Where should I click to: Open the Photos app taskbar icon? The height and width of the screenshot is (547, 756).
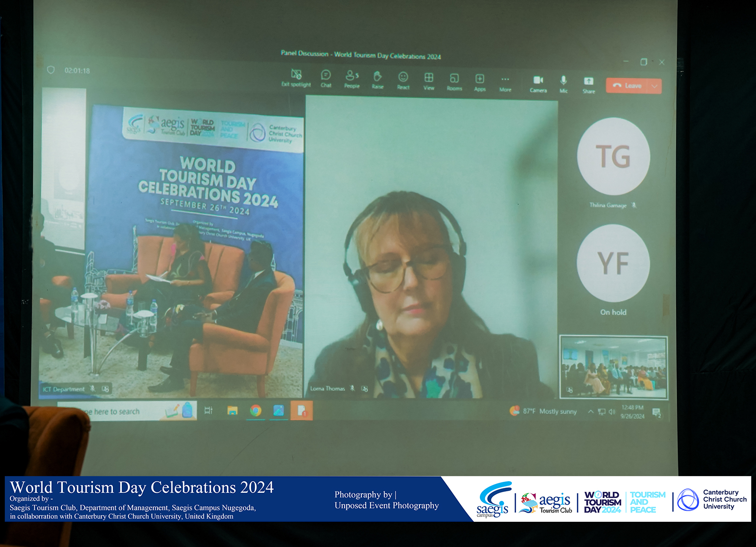(x=279, y=410)
